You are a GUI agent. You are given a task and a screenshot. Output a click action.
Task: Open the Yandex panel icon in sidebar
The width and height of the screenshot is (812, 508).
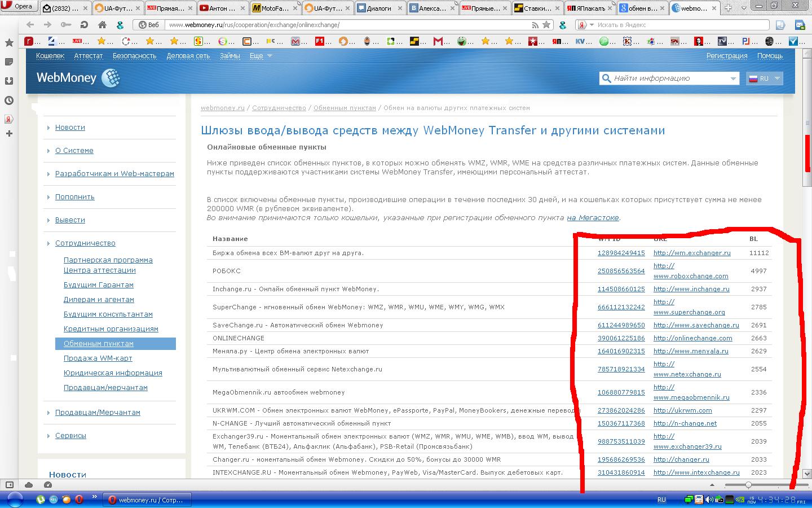[x=9, y=119]
